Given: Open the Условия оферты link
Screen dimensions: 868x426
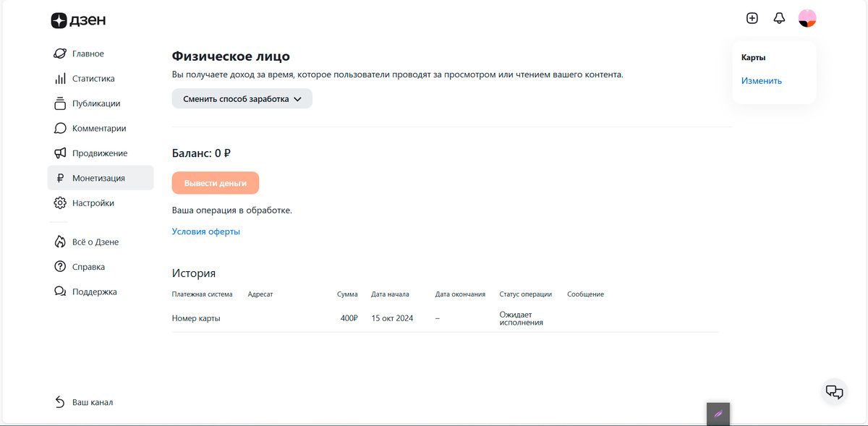Looking at the screenshot, I should 205,231.
